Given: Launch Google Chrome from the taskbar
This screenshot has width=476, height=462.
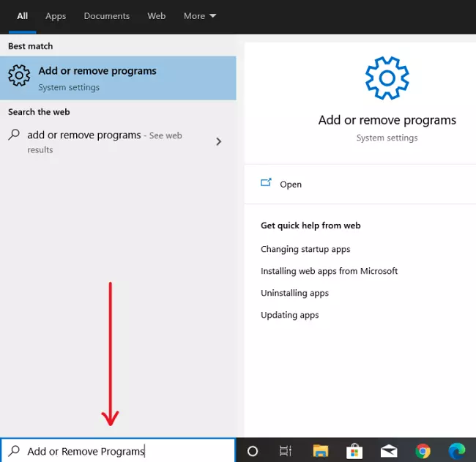Looking at the screenshot, I should (x=423, y=451).
